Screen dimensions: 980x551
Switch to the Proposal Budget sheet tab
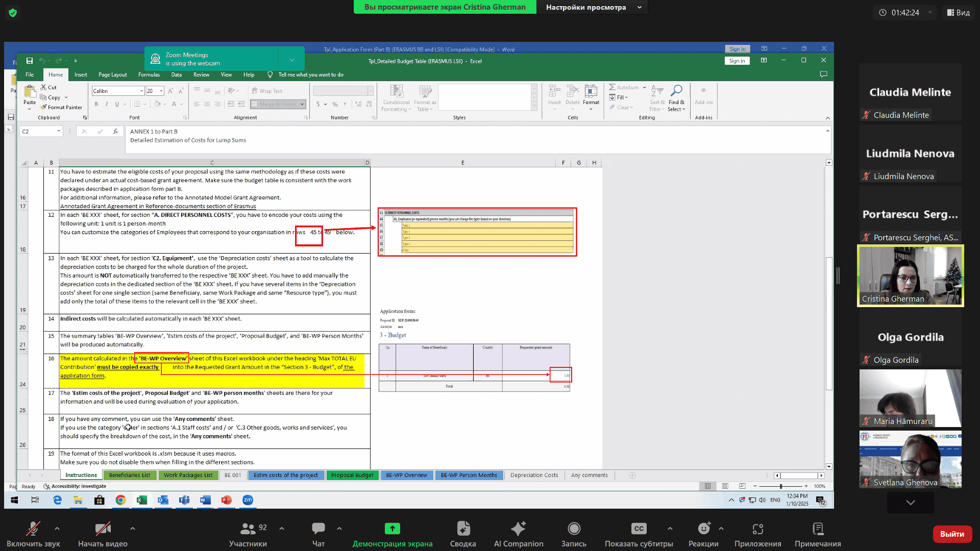pyautogui.click(x=352, y=475)
